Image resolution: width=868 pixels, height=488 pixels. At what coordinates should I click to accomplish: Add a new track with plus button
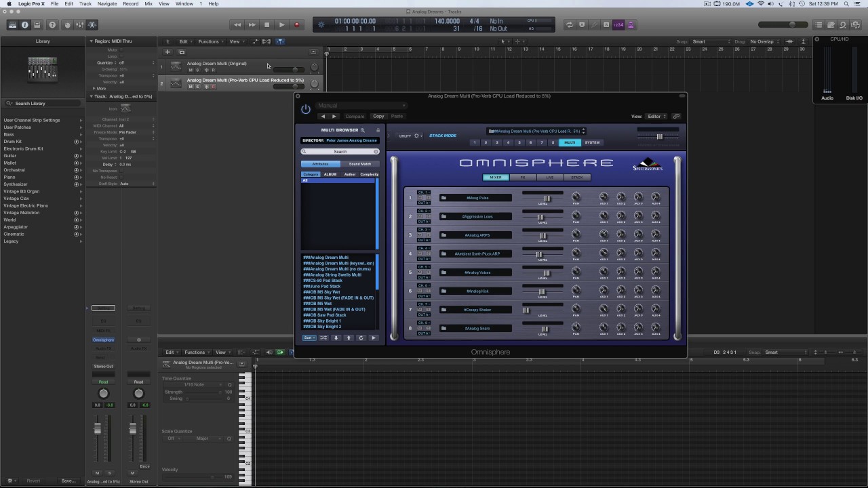pyautogui.click(x=167, y=52)
